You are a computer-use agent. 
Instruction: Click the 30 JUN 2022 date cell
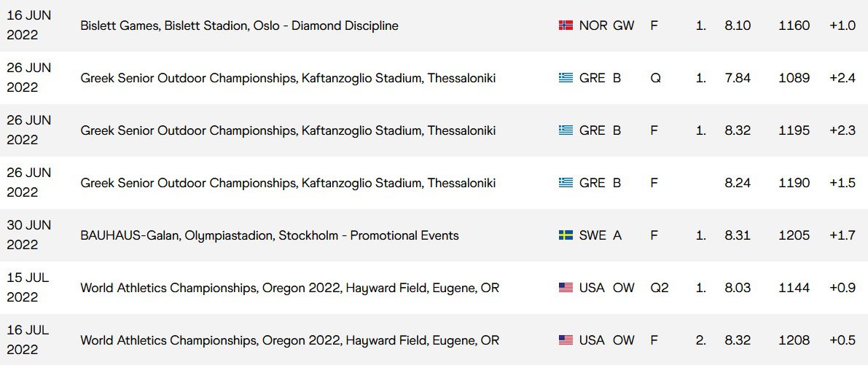pos(28,235)
